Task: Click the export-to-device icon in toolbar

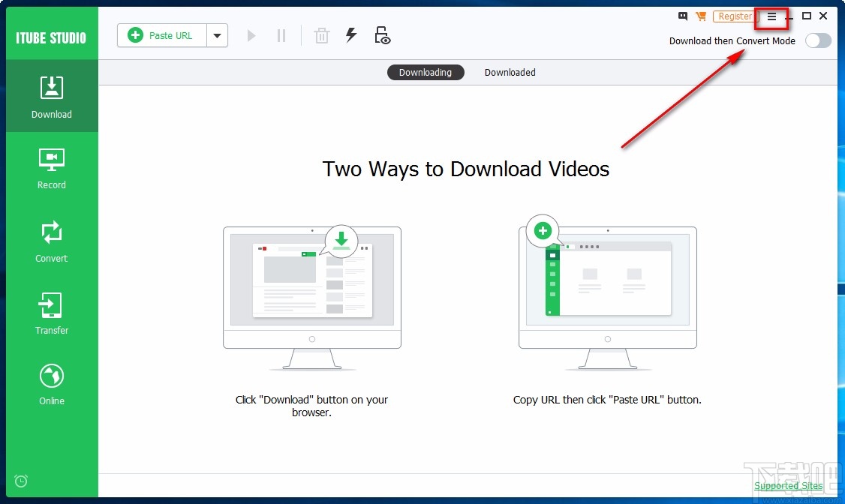Action: pyautogui.click(x=382, y=34)
